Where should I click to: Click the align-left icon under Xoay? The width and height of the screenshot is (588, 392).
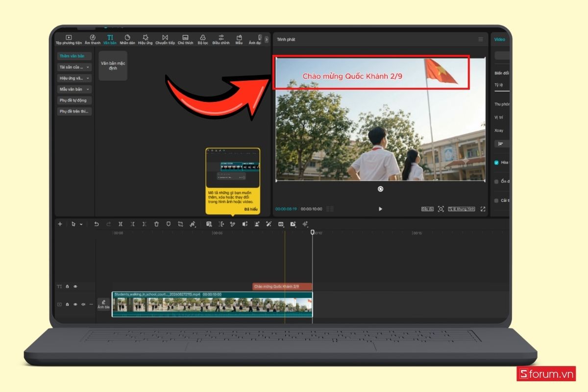point(501,144)
